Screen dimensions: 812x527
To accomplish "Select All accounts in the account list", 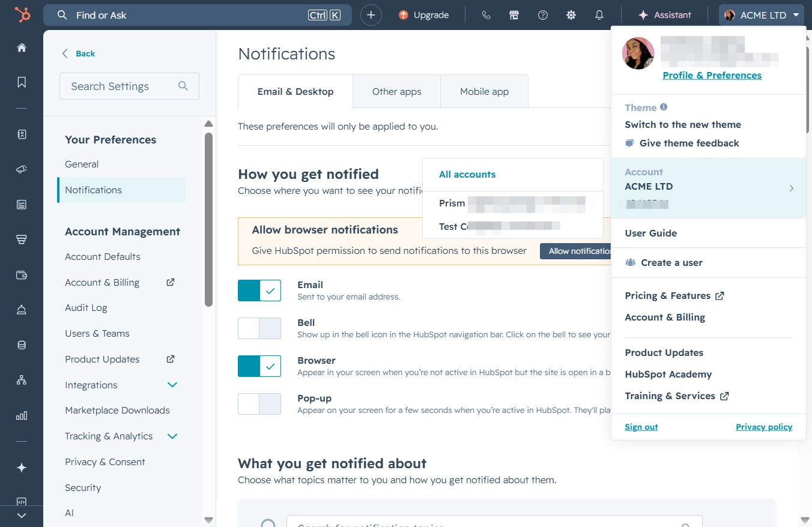I will (x=467, y=175).
